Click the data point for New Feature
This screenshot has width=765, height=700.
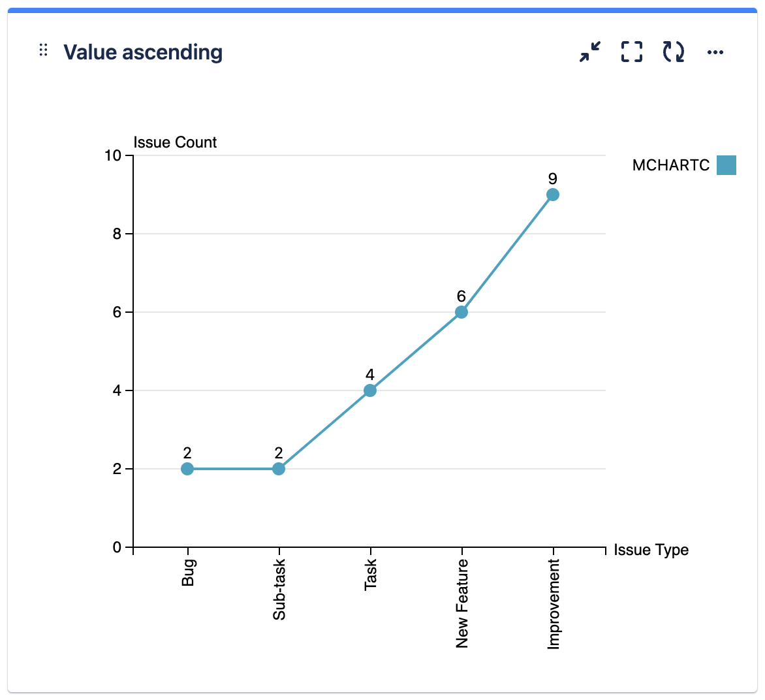pyautogui.click(x=461, y=312)
